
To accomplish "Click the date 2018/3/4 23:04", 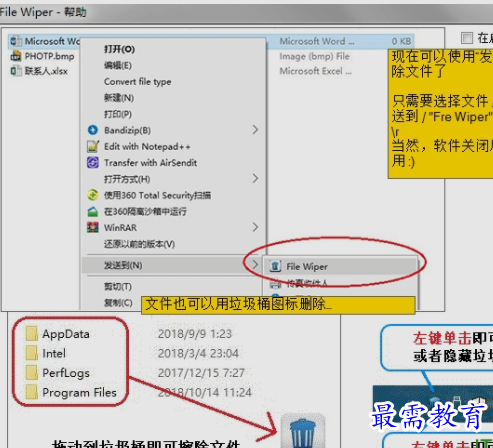I will pos(198,353).
